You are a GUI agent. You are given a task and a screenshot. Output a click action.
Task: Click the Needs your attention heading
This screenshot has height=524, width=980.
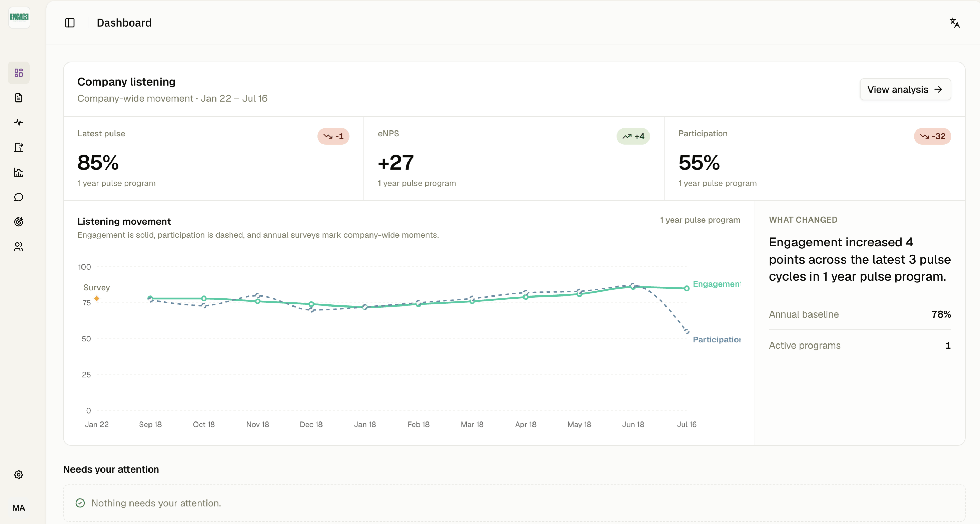tap(111, 469)
